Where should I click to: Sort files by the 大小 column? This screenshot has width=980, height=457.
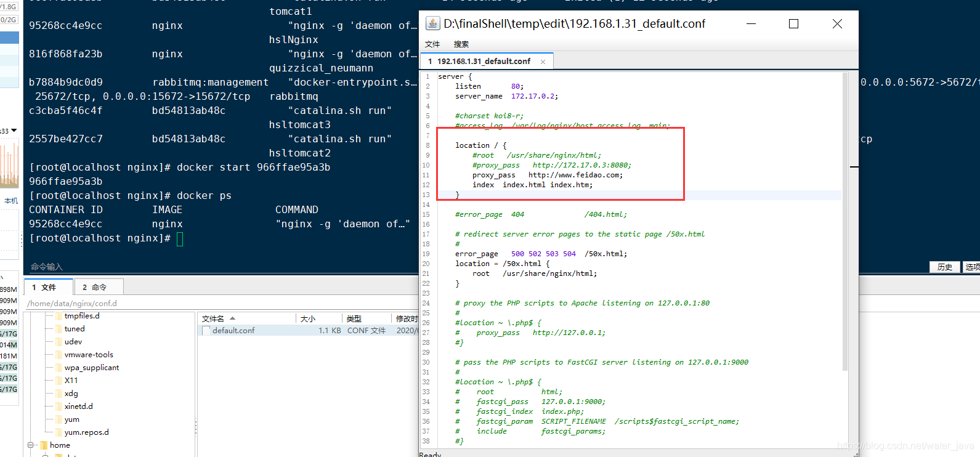(319, 318)
